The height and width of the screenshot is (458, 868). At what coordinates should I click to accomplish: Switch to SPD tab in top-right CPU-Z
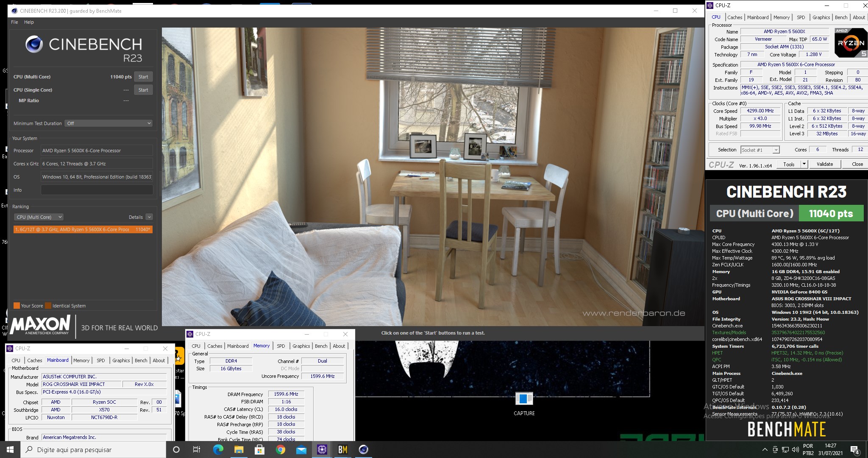[x=801, y=17]
